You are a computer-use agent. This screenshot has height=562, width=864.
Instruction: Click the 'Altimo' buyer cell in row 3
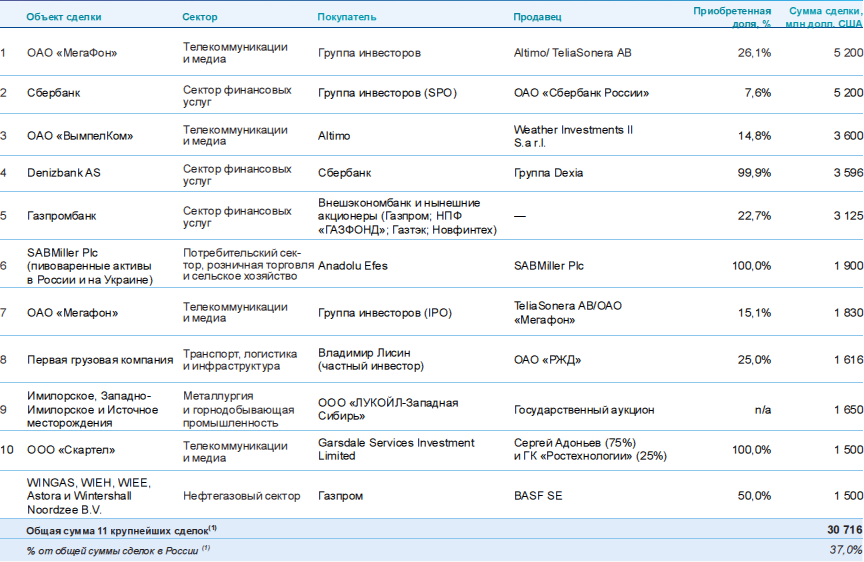(x=334, y=136)
